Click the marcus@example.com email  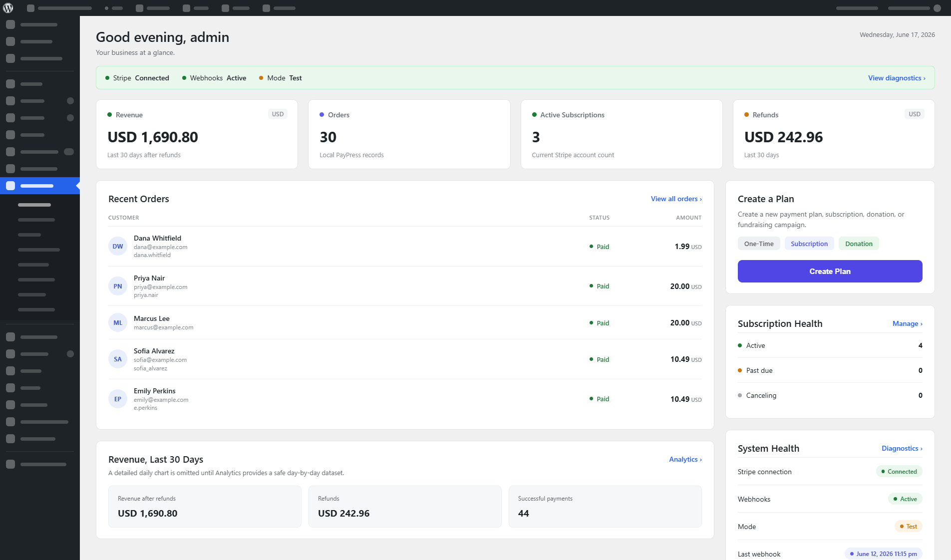tap(163, 327)
